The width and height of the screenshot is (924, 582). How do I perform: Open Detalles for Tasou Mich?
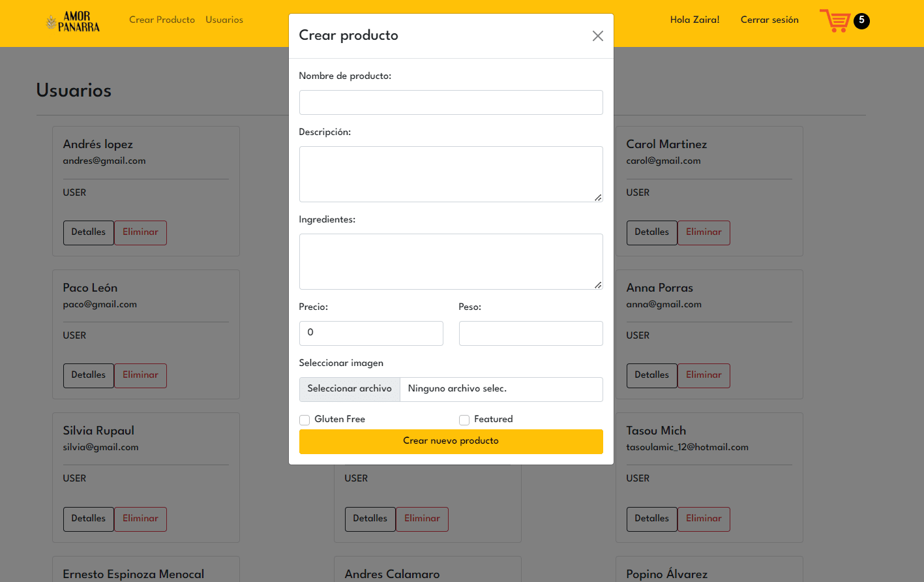[652, 519]
